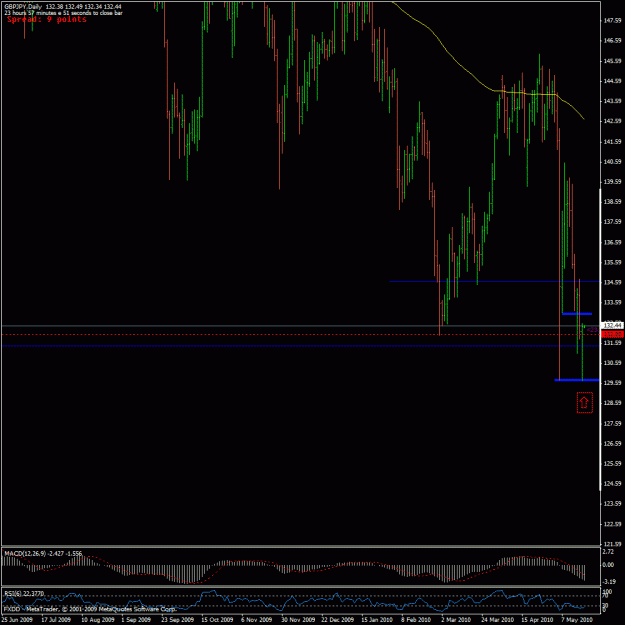Click the 30 Nov 2009 date label
The width and height of the screenshot is (625, 625).
pyautogui.click(x=297, y=620)
